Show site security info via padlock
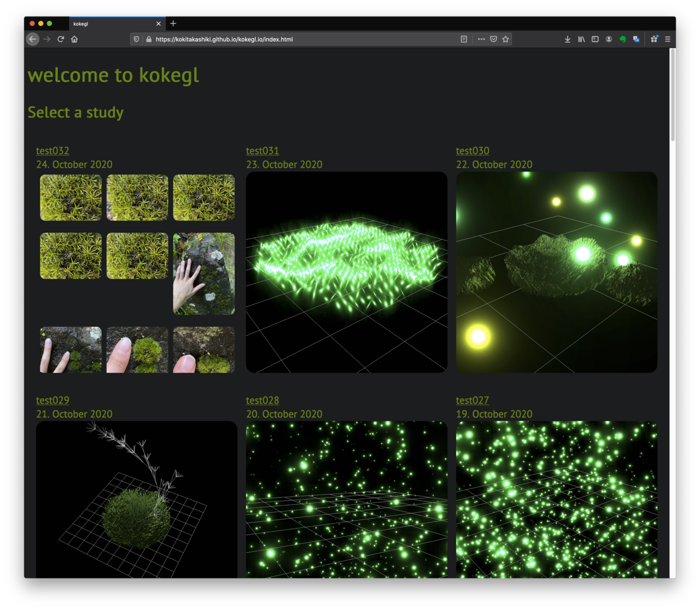700x610 pixels. (149, 39)
